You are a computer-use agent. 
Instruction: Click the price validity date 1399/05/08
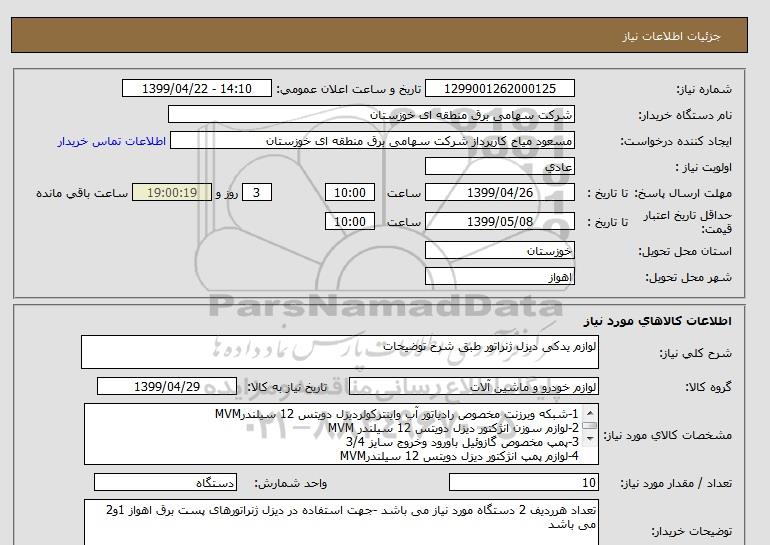(500, 220)
